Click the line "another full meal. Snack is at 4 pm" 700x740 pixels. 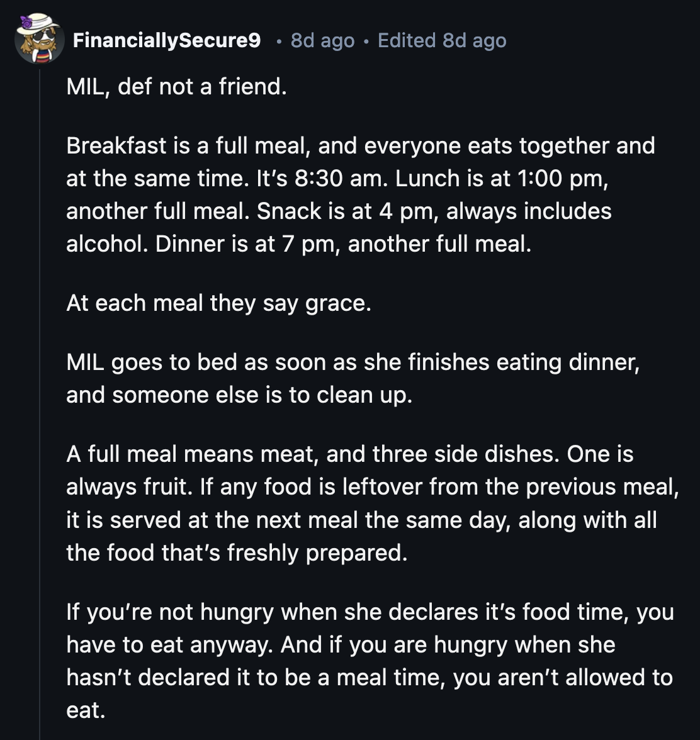(339, 211)
